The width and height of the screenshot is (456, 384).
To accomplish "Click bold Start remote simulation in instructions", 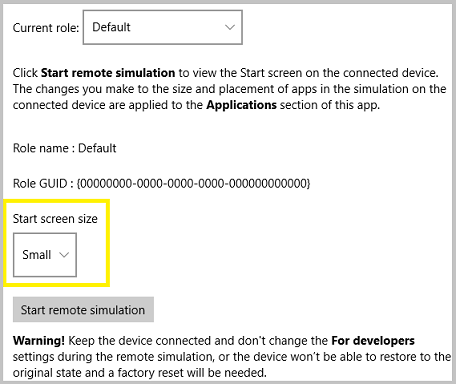I will pos(108,73).
